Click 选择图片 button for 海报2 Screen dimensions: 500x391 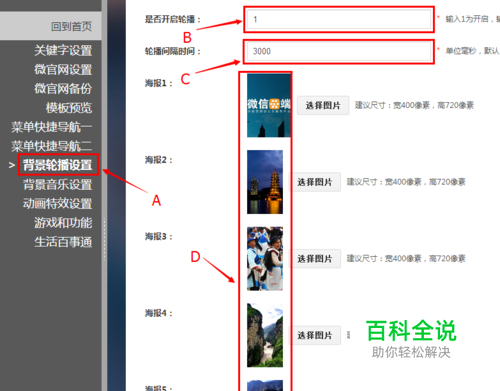315,182
